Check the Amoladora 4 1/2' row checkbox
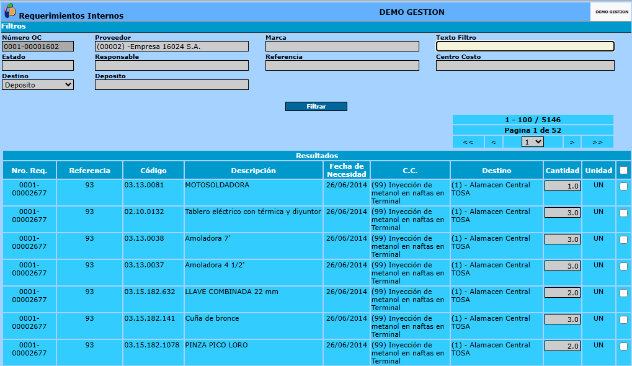The height and width of the screenshot is (366, 632). [x=624, y=266]
